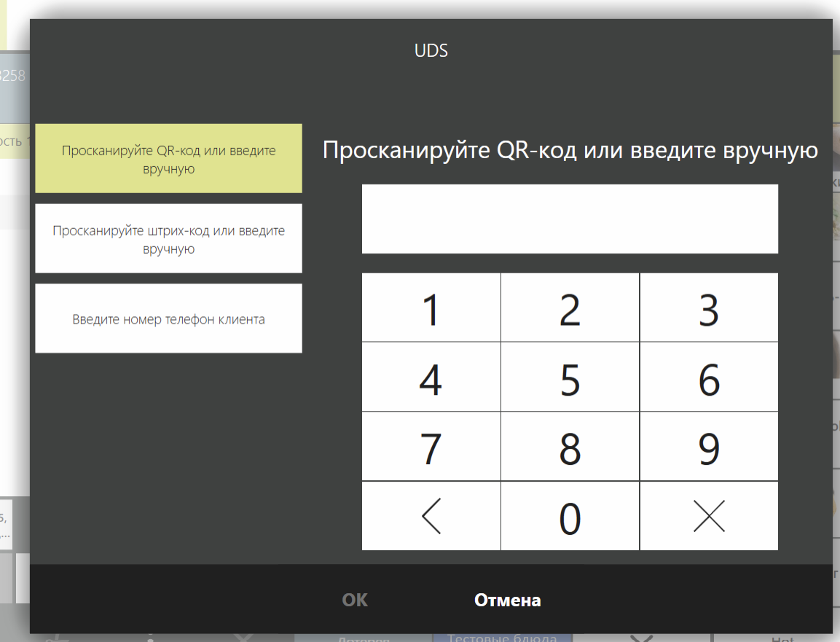Tap digit 7 on the keypad

tap(431, 447)
